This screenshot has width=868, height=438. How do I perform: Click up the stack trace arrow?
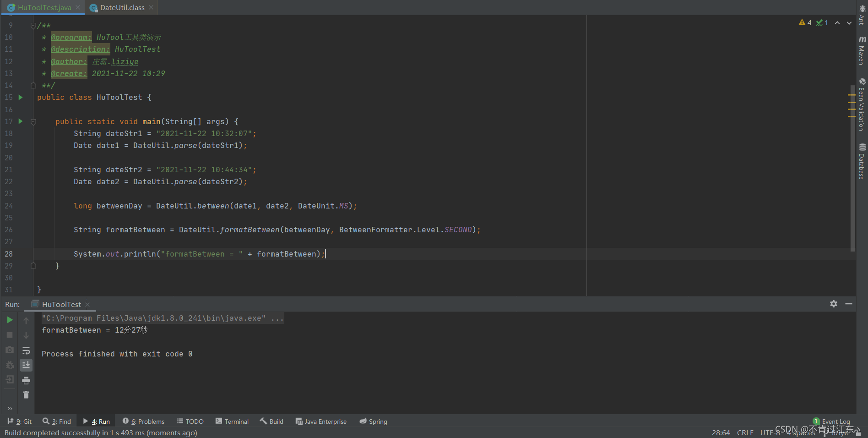26,321
